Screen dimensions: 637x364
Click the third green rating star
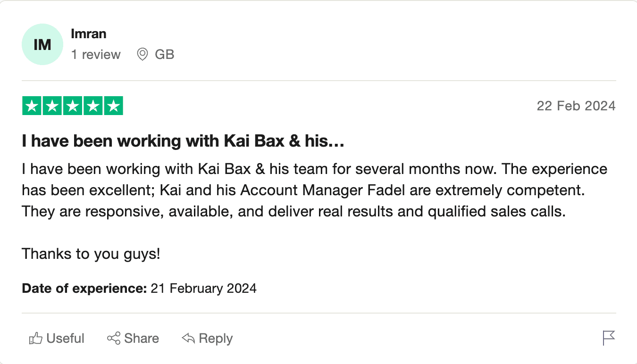(x=73, y=106)
